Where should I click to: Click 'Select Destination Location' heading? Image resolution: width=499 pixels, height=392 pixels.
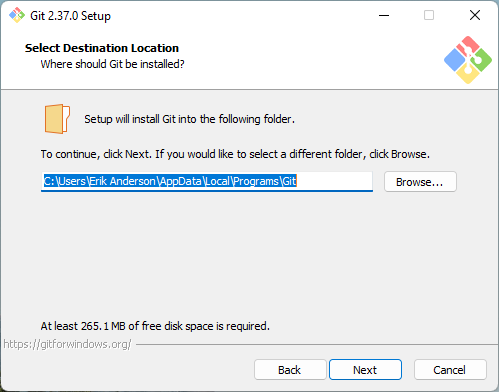tap(102, 48)
